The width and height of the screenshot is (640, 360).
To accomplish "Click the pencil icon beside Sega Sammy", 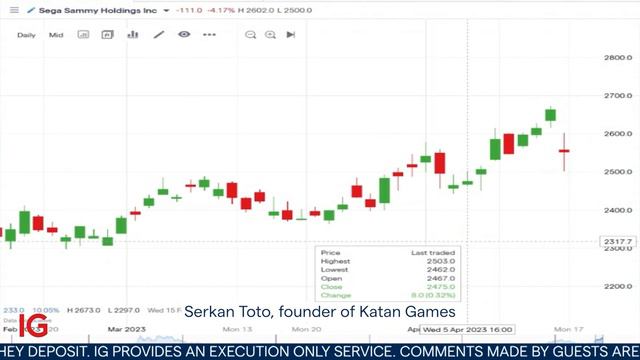I will point(31,10).
